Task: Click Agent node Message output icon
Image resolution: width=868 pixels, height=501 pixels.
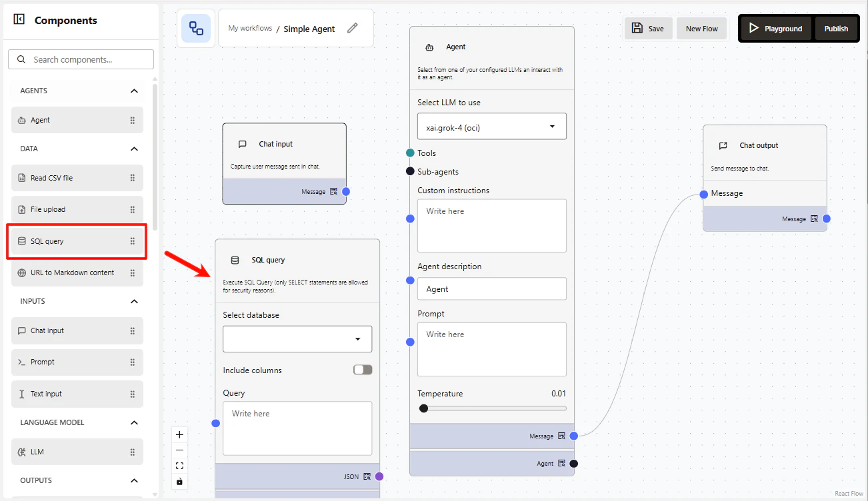Action: tap(561, 436)
